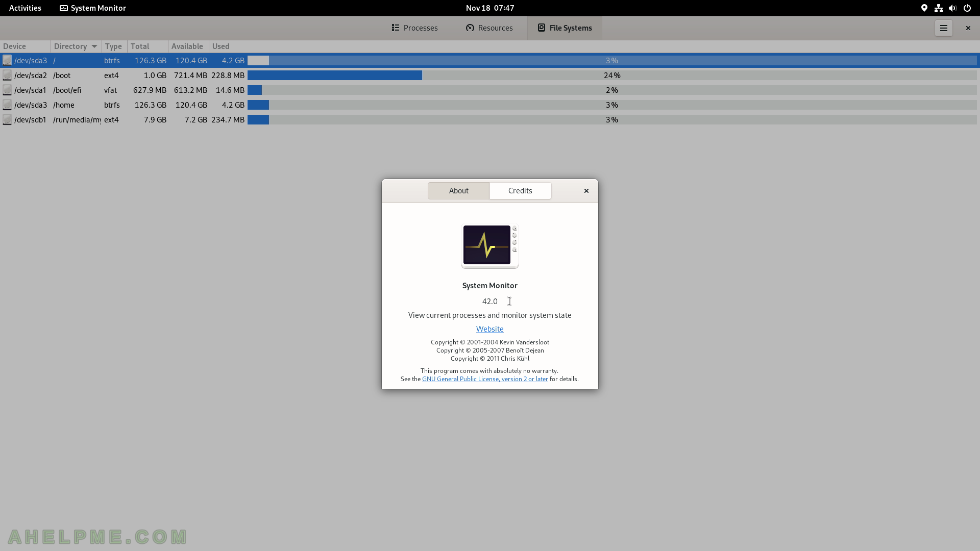The image size is (980, 551).
Task: Close the System Monitor window
Action: pos(968,28)
